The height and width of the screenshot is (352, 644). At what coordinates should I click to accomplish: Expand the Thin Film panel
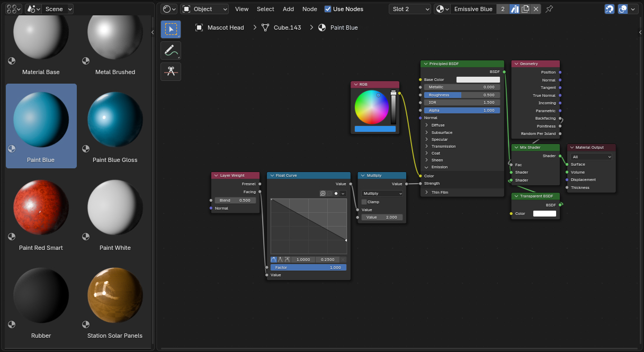tap(426, 192)
